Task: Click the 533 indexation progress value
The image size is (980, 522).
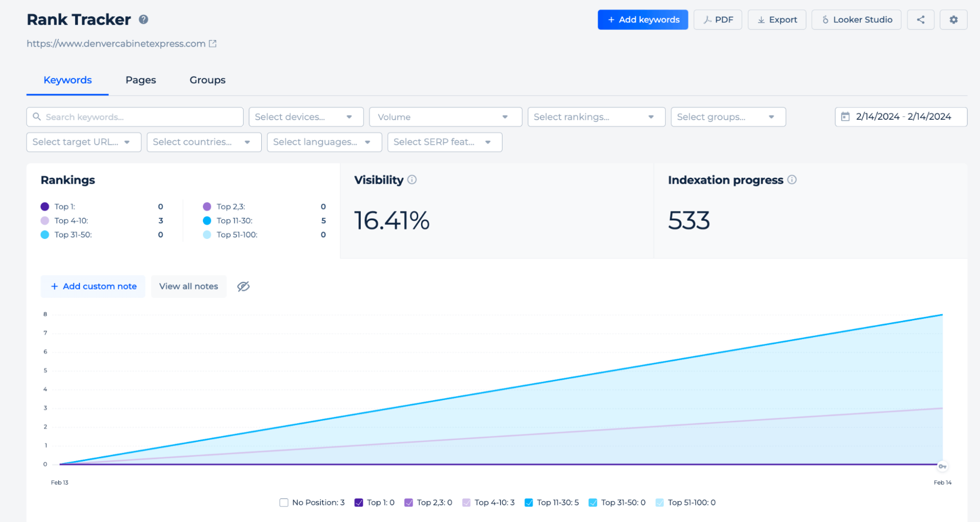Action: coord(689,220)
